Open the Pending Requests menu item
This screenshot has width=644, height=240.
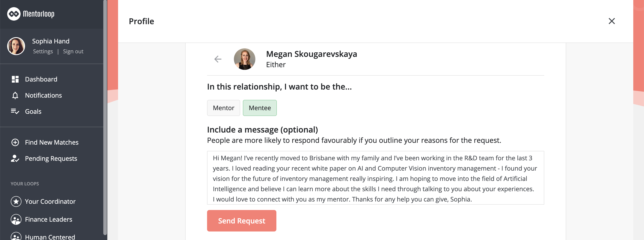[51, 159]
